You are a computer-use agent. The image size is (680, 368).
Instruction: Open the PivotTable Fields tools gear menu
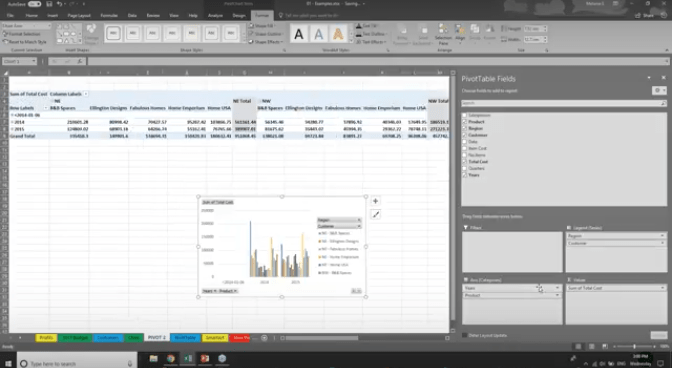point(659,90)
